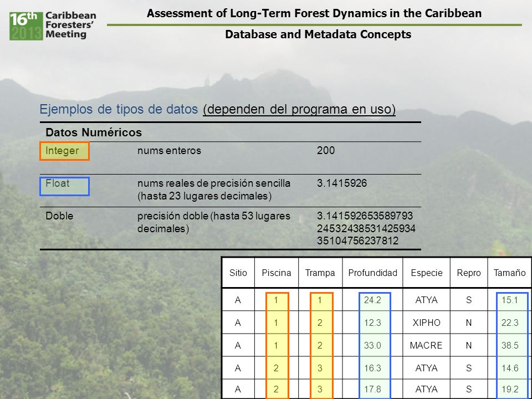
Task: Click the 'precisión doble (hasta 53 lugares decimales)' description
Action: (214, 222)
